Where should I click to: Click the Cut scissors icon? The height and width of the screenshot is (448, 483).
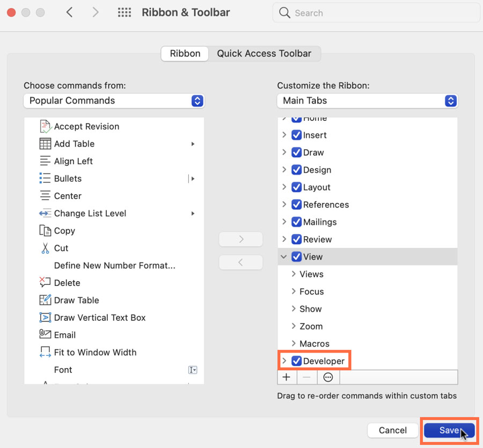tap(46, 248)
